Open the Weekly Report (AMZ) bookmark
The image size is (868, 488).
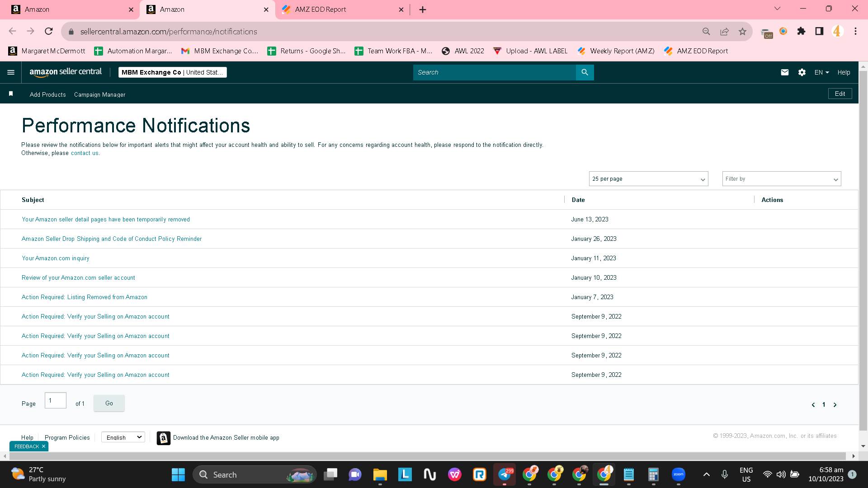coord(616,51)
